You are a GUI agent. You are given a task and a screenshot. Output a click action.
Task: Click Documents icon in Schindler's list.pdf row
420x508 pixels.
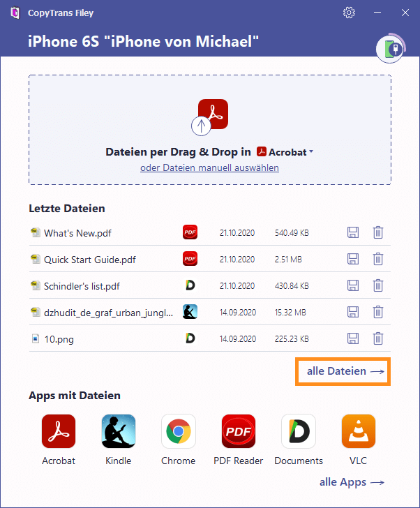[190, 285]
